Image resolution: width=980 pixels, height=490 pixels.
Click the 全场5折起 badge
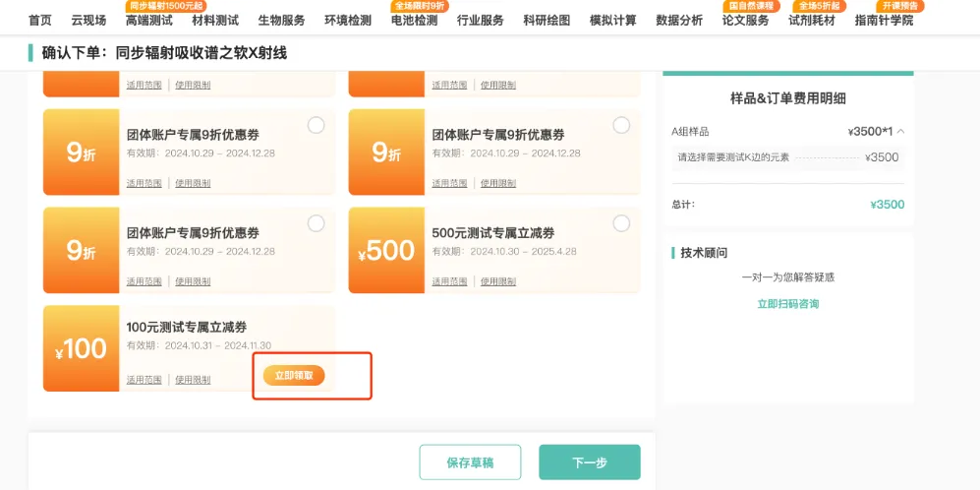click(819, 6)
